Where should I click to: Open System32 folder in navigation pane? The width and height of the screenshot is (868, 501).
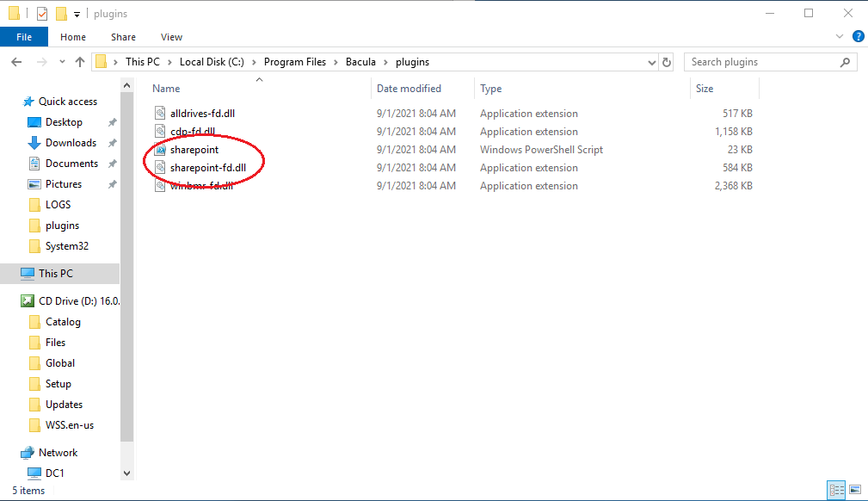pos(66,246)
